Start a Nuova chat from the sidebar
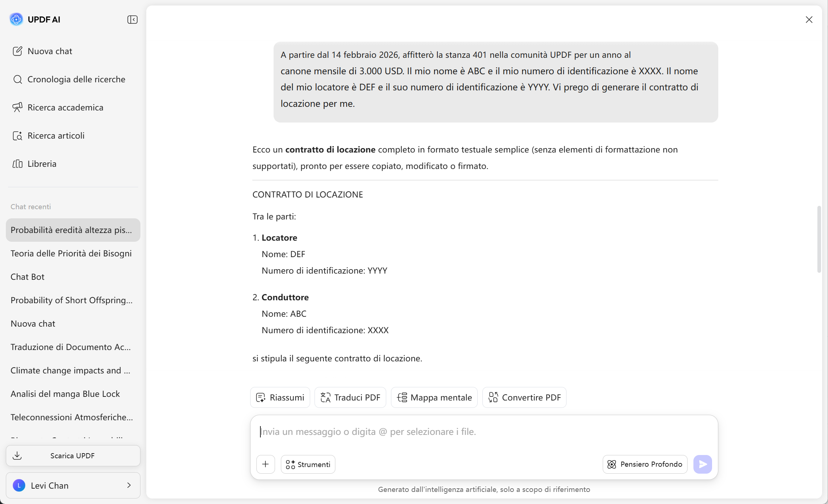The width and height of the screenshot is (828, 504). point(49,51)
